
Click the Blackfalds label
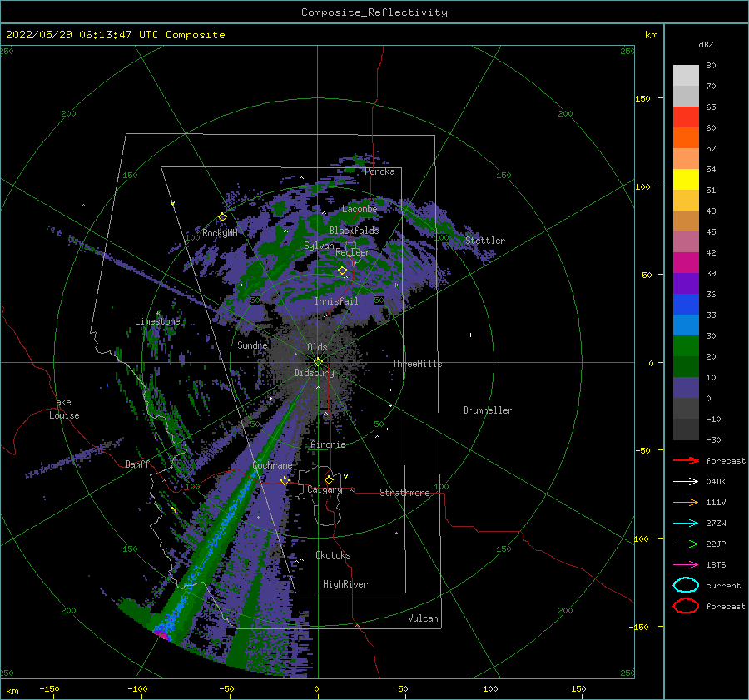(x=354, y=231)
